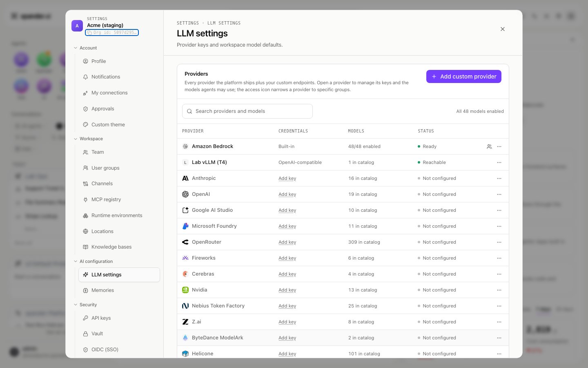
Task: Open the more options menu for Lab vLLM (T4)
Action: (x=499, y=162)
